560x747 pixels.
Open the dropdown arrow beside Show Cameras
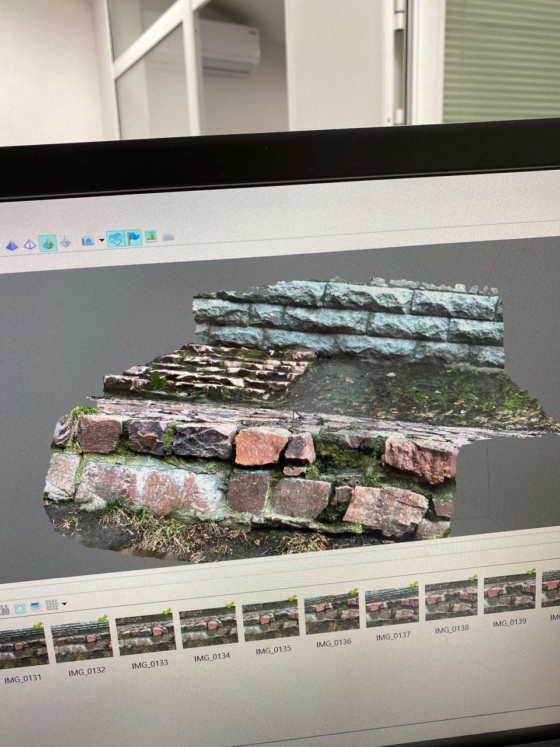point(101,240)
